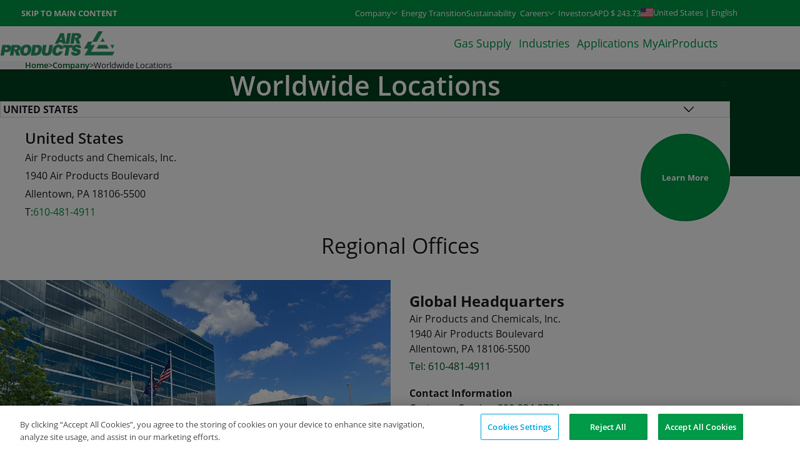Go to MyAirProducts
The image size is (800, 450).
(x=680, y=43)
